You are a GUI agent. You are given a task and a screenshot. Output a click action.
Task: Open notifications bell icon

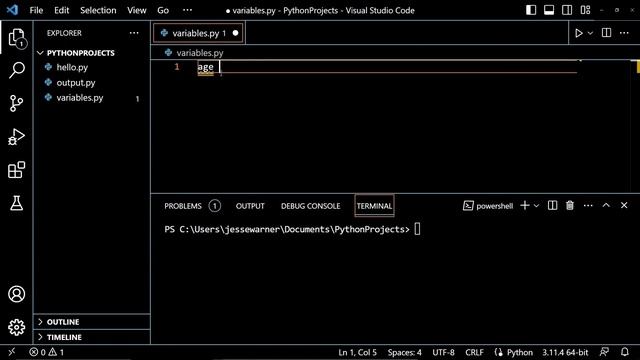pyautogui.click(x=624, y=352)
